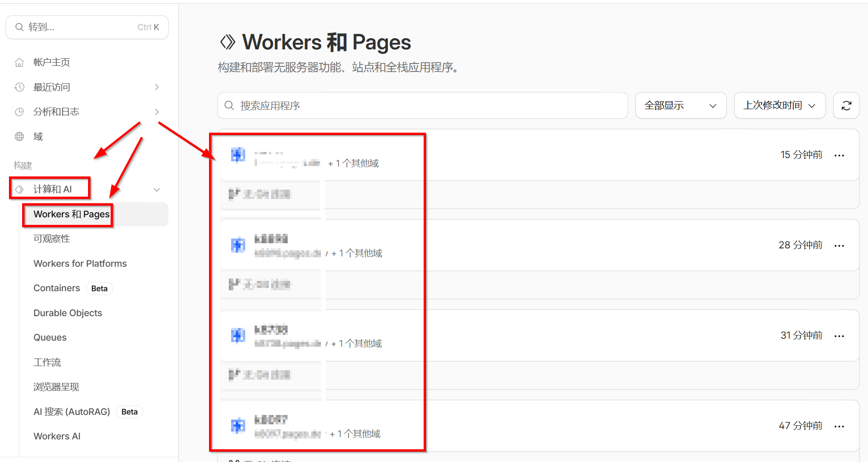Click the refresh list icon button
The image size is (868, 462).
point(846,105)
